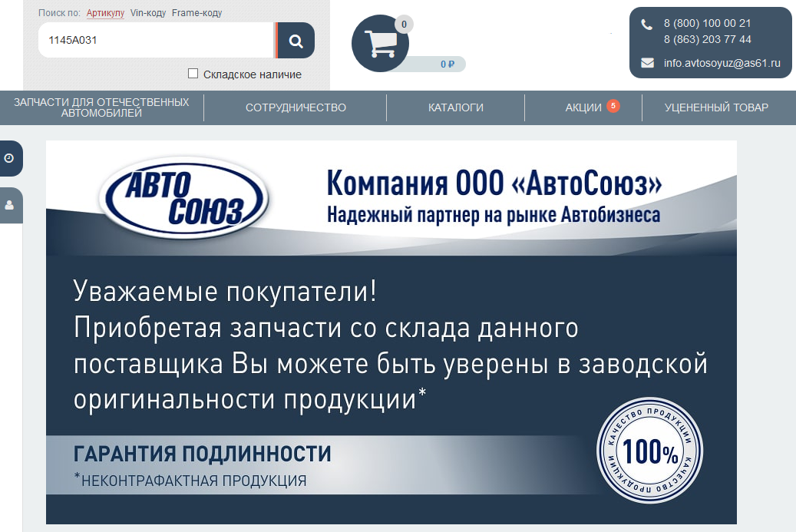Image resolution: width=796 pixels, height=532 pixels.
Task: Click phone number 8 (800) 100 00 21
Action: [707, 24]
